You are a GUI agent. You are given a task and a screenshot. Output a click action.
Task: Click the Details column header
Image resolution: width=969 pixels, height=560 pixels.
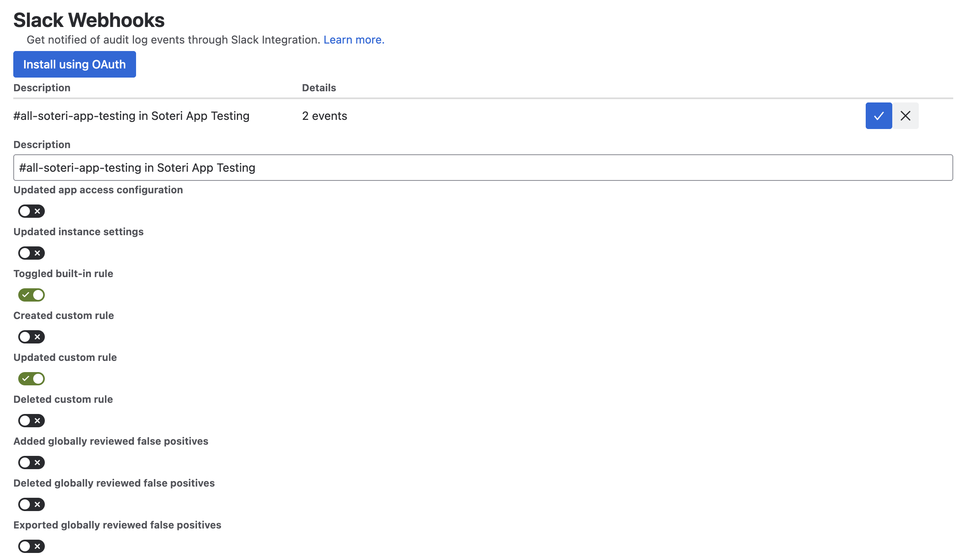click(x=319, y=88)
